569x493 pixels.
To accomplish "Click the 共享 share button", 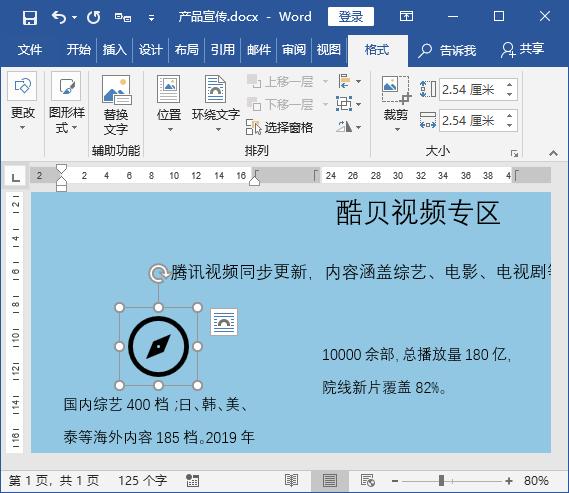I will (x=522, y=49).
